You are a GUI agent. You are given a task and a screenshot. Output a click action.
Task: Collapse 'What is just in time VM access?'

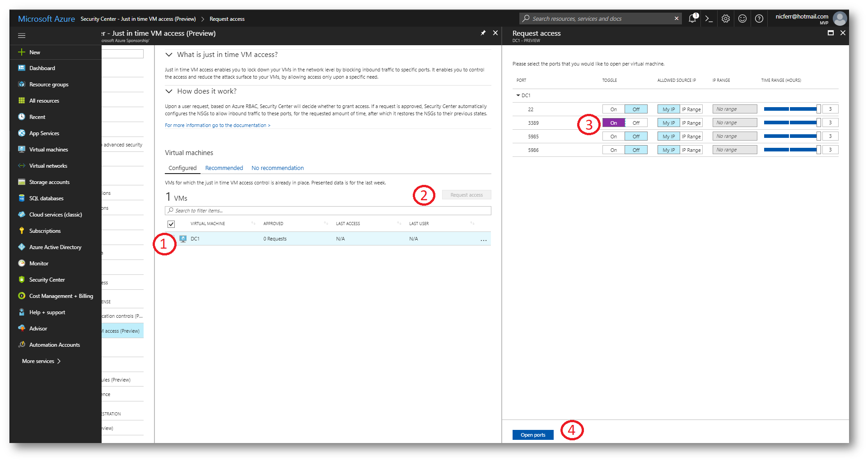tap(169, 55)
